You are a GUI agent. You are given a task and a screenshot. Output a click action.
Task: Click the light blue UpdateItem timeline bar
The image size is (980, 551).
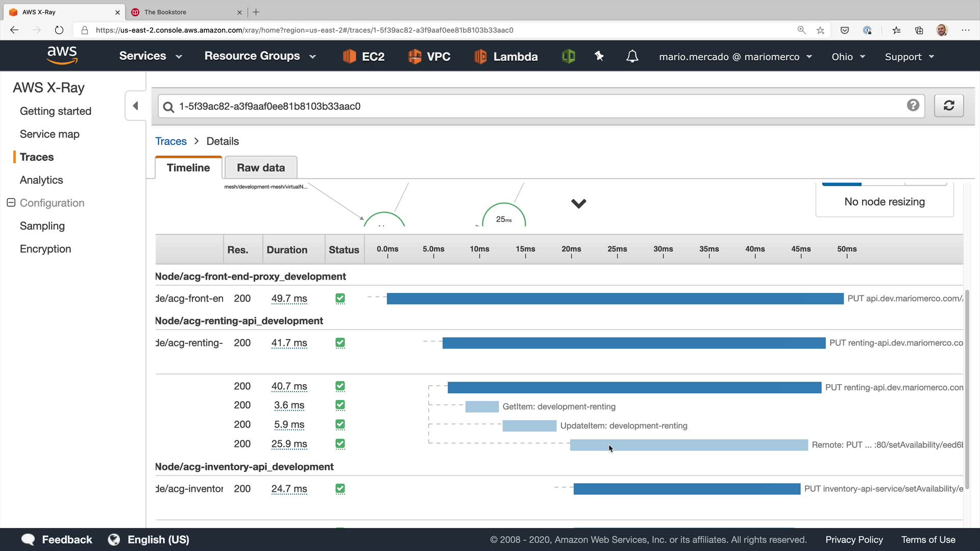(x=529, y=425)
